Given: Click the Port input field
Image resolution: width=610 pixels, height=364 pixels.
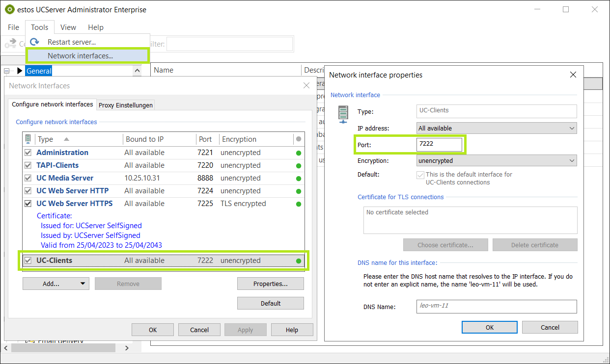Looking at the screenshot, I should coord(439,145).
